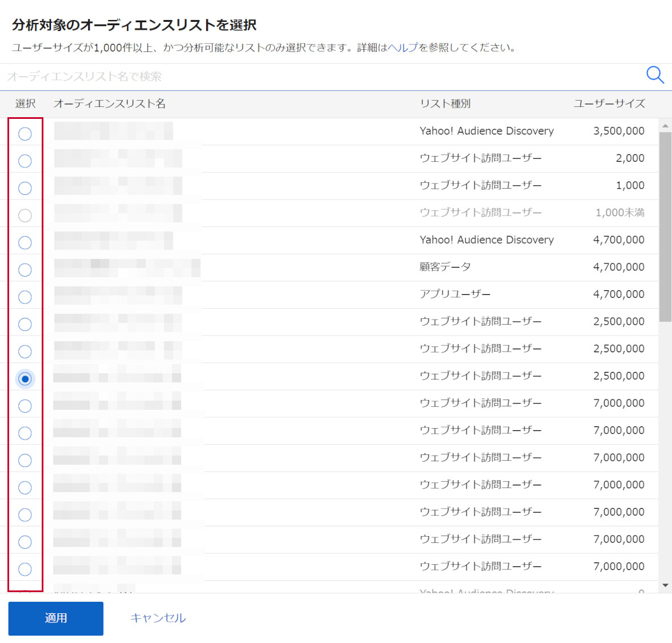Viewport: 672px width, 643px height.
Task: Choose the アプリユーザー list radio button
Action: [25, 297]
